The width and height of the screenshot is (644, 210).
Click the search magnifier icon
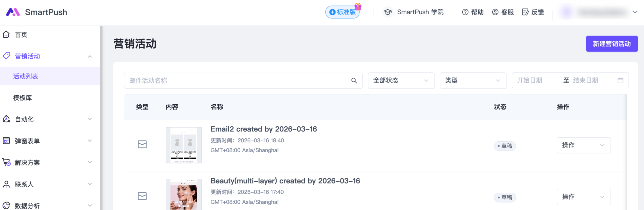tap(354, 81)
